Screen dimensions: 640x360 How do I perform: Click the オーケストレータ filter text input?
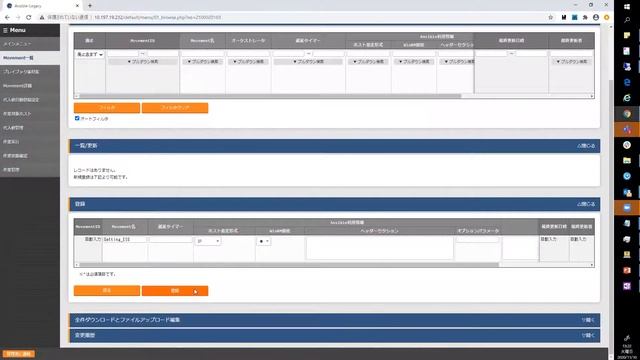click(249, 54)
